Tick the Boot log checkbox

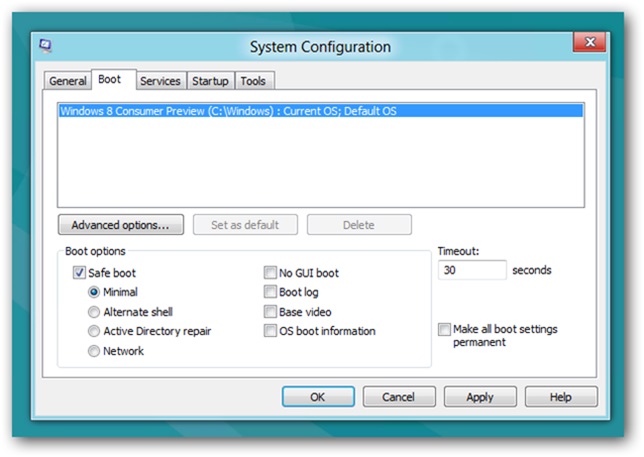pyautogui.click(x=270, y=292)
